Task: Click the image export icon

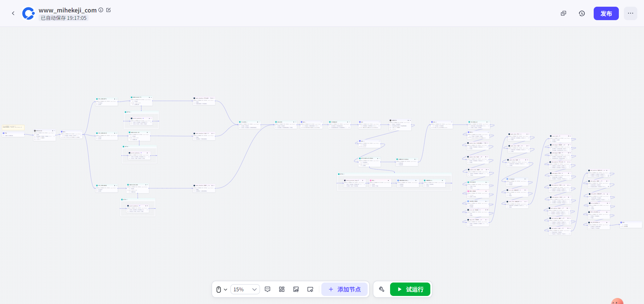Action: 296,289
